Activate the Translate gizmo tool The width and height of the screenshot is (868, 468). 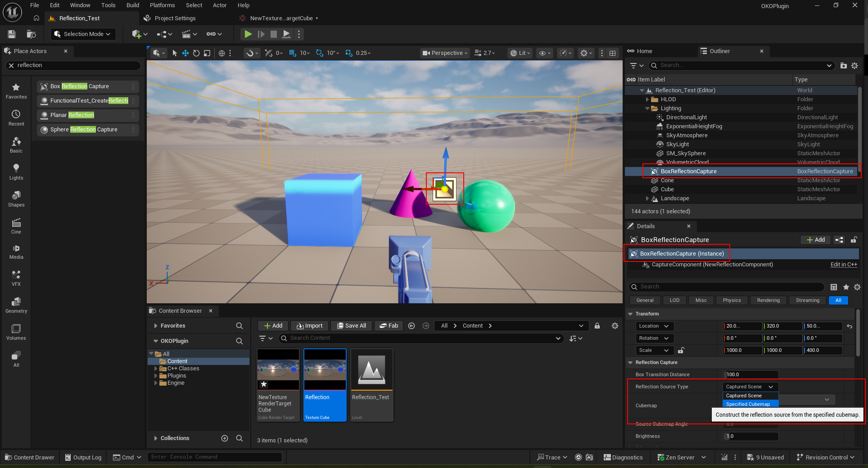click(x=185, y=53)
